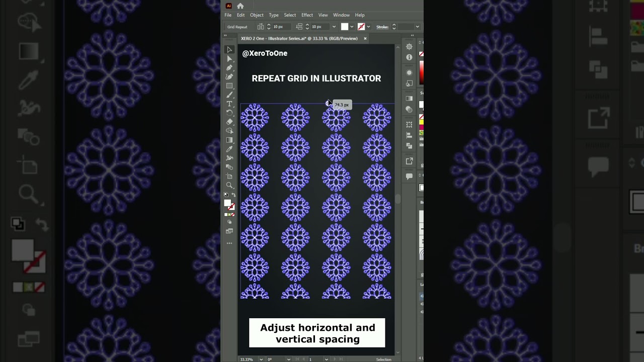Open the Align panel icon

[x=409, y=135]
